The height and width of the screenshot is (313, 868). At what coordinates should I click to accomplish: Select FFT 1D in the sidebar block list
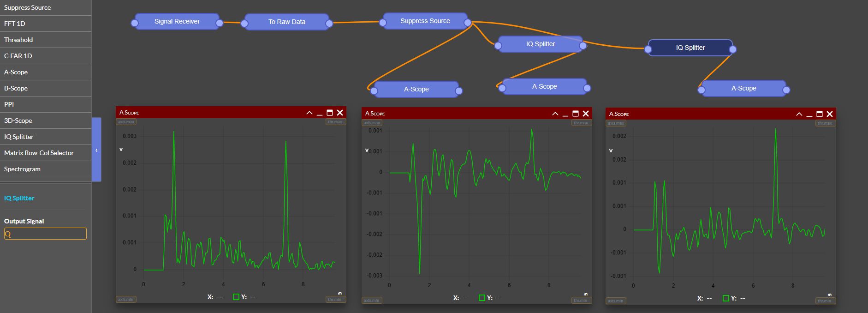click(46, 24)
